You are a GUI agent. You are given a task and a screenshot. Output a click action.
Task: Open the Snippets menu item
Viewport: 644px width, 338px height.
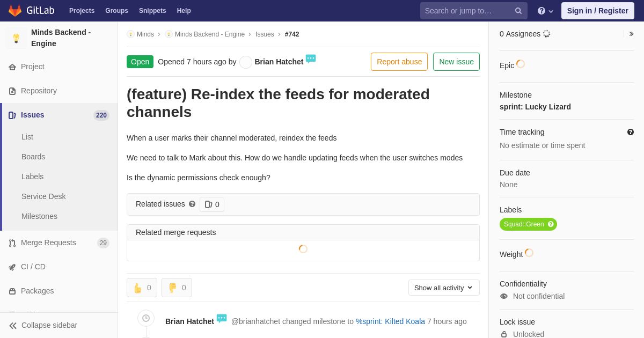pos(152,11)
